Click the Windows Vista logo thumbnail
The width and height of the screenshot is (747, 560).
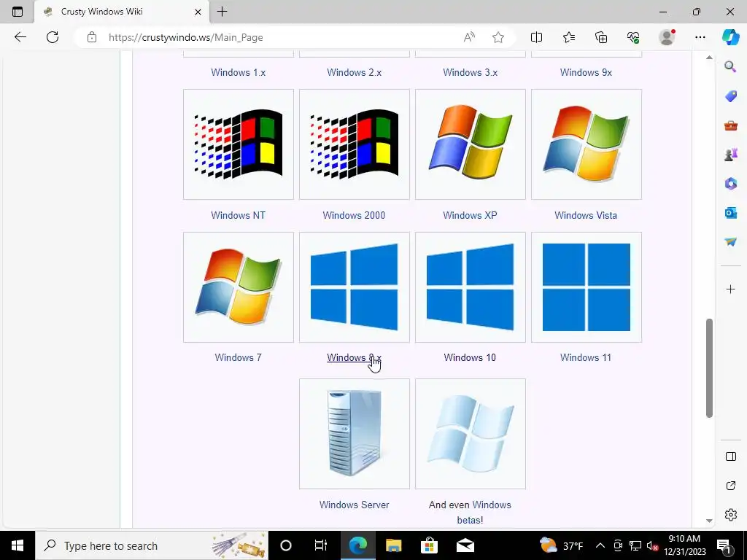pyautogui.click(x=587, y=144)
